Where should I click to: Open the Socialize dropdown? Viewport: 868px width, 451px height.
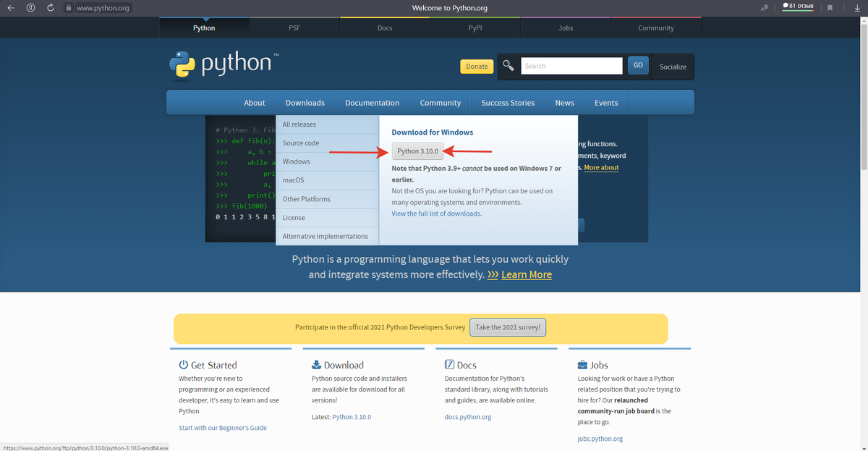click(x=673, y=67)
